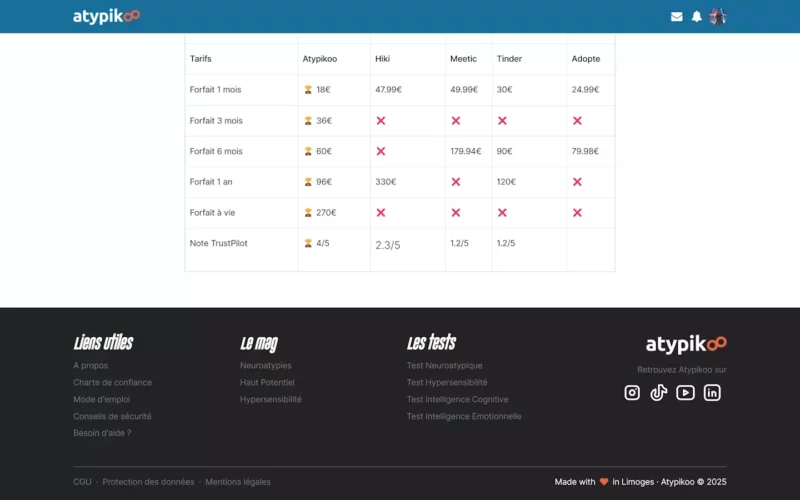Open the Test Intelligence Emotionnelle link
This screenshot has width=800, height=500.
[x=464, y=416]
